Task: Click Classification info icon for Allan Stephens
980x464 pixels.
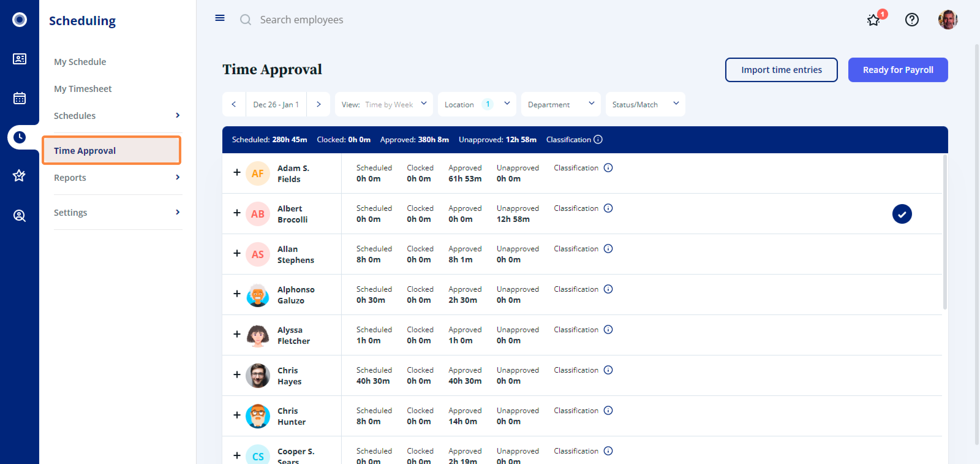Action: (x=608, y=248)
